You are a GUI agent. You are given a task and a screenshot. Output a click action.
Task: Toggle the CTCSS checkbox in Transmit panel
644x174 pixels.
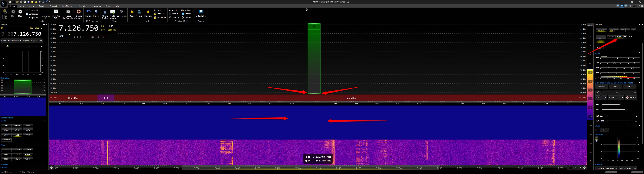596,130
